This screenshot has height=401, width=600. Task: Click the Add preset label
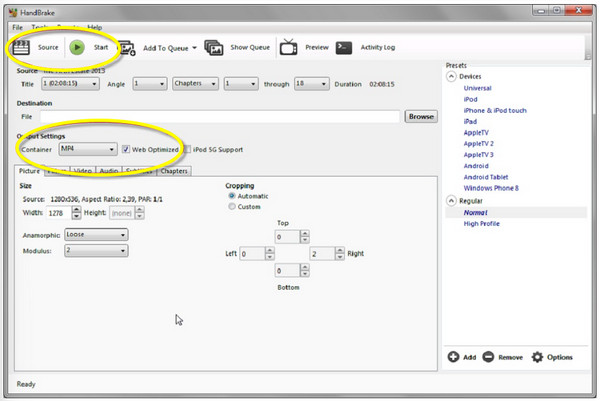coord(470,357)
